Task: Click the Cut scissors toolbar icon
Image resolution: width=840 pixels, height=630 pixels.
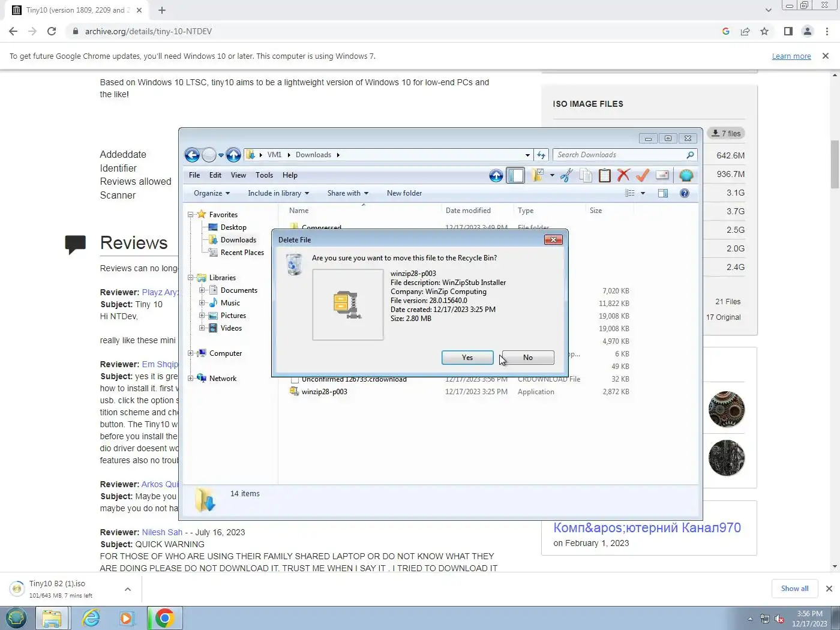Action: 566,175
